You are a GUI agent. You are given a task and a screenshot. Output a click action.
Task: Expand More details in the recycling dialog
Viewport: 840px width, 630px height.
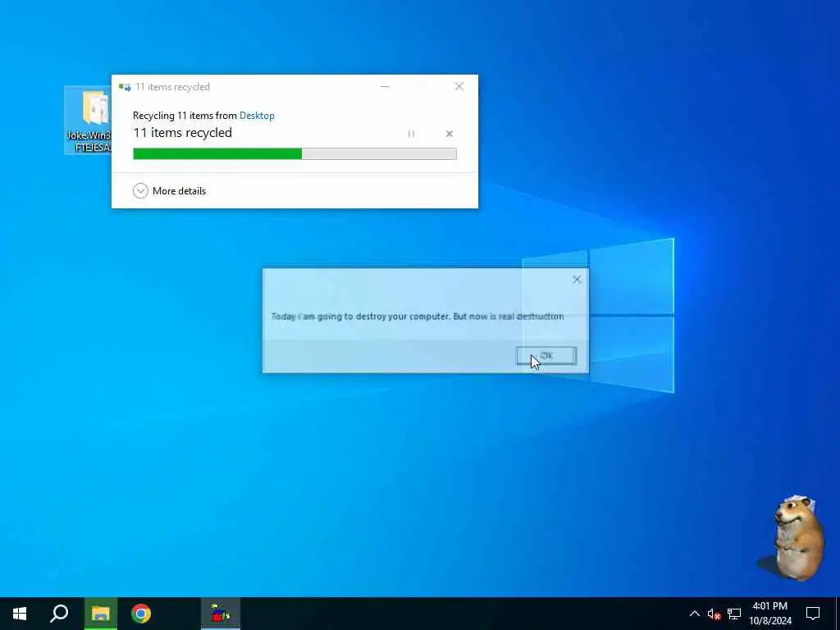[169, 190]
